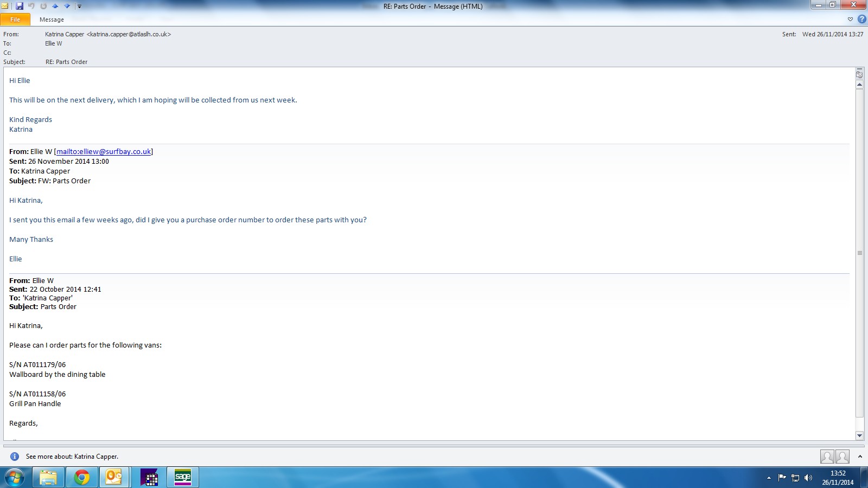Image resolution: width=868 pixels, height=488 pixels.
Task: Click second contact photo in People Pane
Action: coord(843,457)
